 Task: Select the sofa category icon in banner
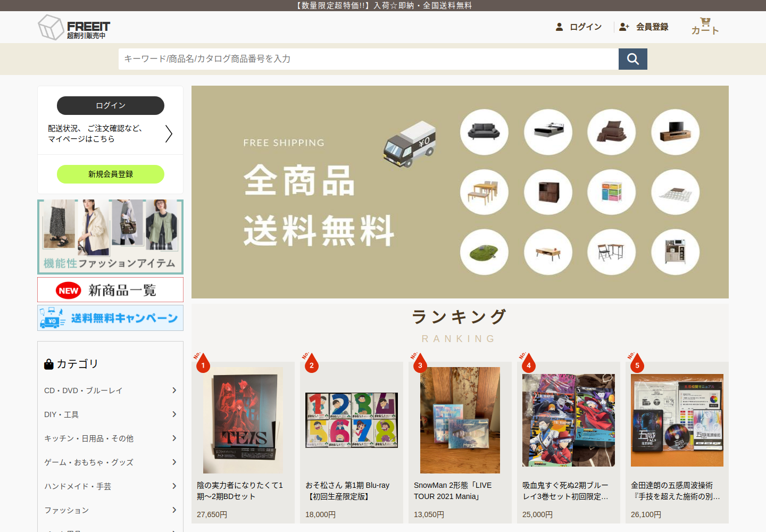tap(484, 132)
